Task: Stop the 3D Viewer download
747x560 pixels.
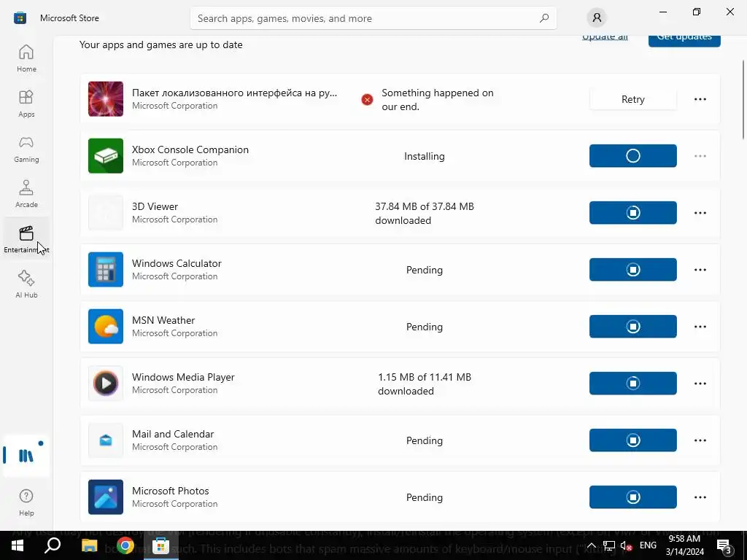Action: point(632,212)
